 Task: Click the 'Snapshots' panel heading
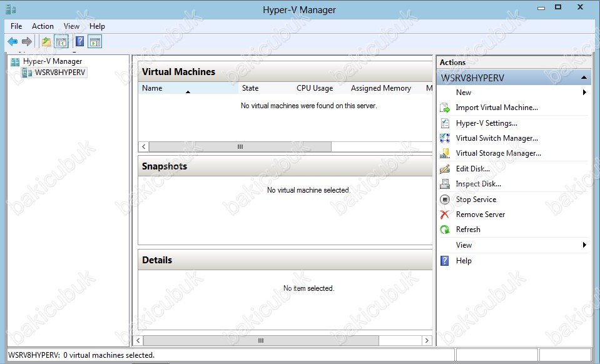point(164,166)
